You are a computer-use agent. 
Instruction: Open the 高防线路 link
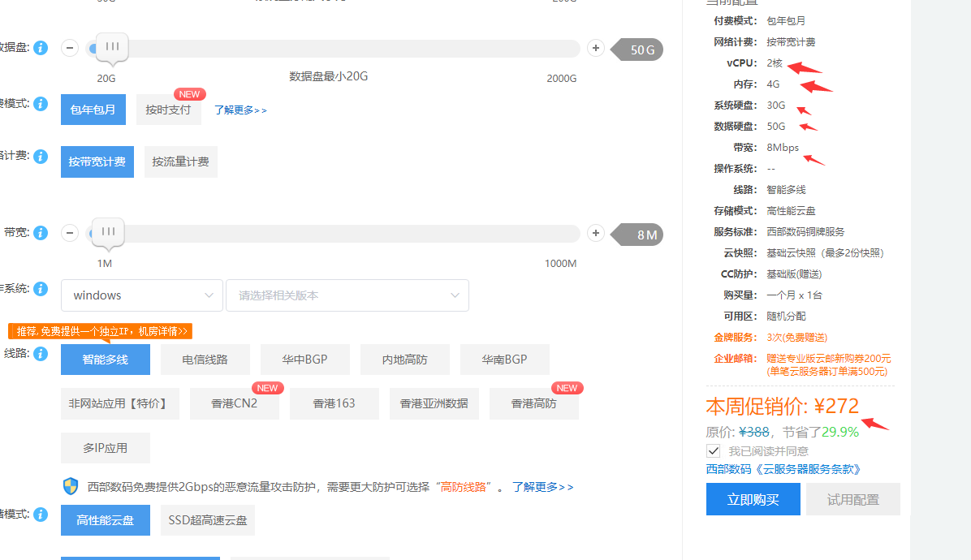(464, 487)
